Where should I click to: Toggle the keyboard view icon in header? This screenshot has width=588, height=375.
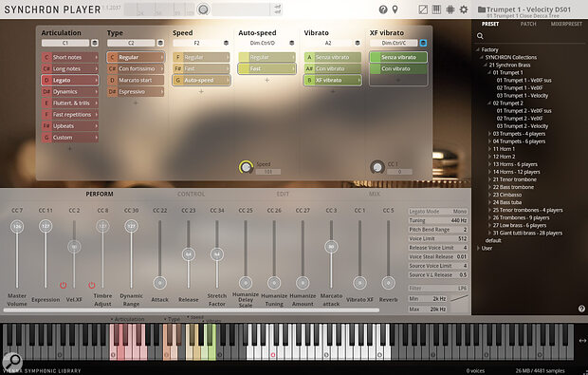click(436, 9)
